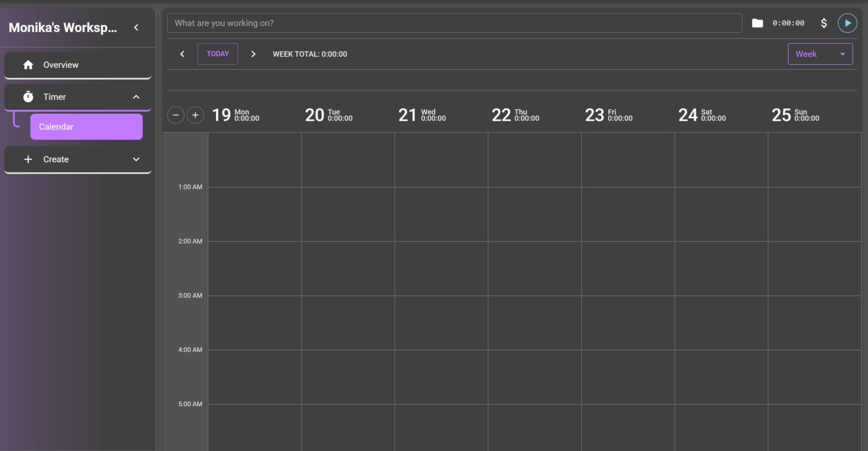Viewport: 868px width, 451px height.
Task: Open the Create menu item
Action: coord(56,160)
